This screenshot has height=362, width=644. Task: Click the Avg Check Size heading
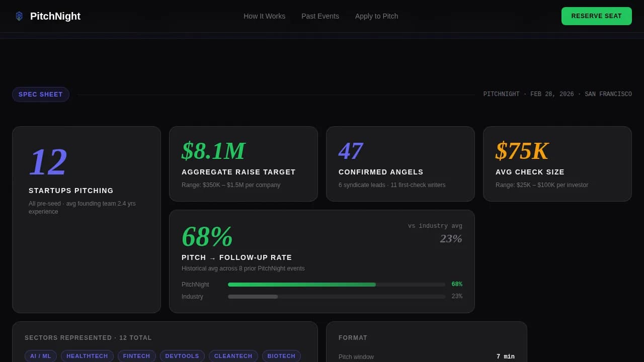[x=530, y=172]
